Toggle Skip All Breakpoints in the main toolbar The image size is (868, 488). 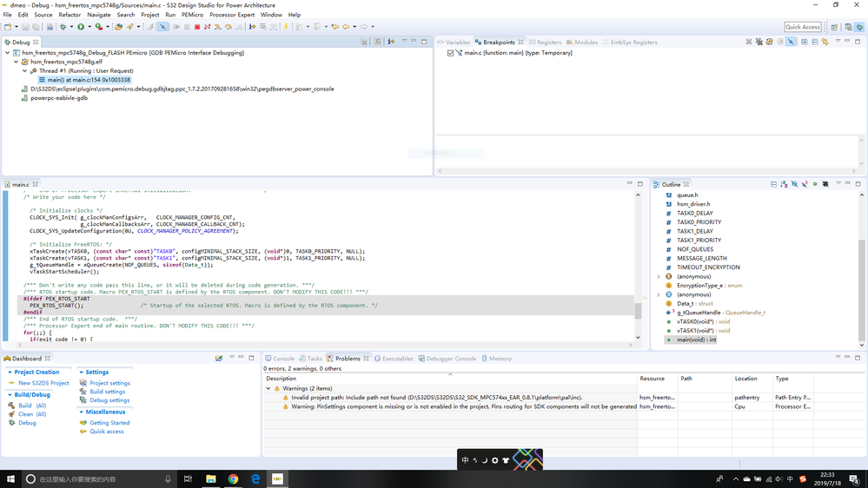coord(162,27)
